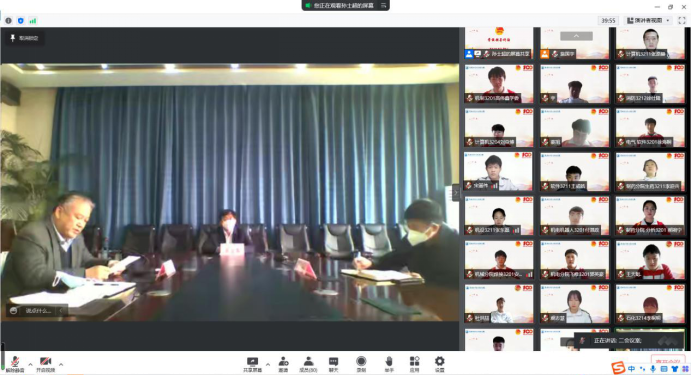
Task: Open the share screen tool
Action: click(x=252, y=365)
